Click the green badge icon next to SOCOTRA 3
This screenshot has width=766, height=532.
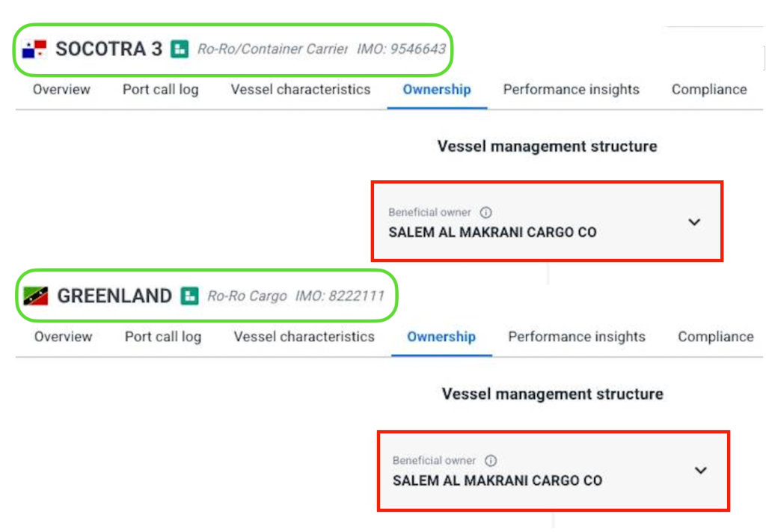tap(179, 49)
